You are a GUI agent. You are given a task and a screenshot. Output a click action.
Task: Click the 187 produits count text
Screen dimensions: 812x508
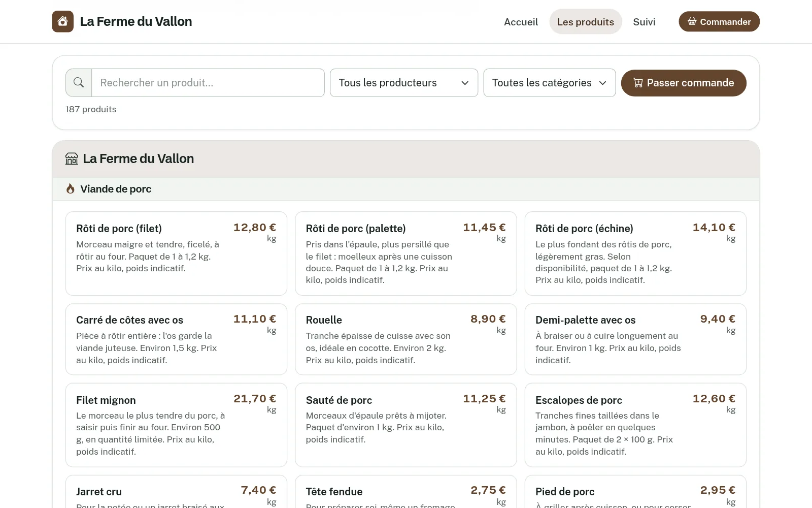click(91, 109)
